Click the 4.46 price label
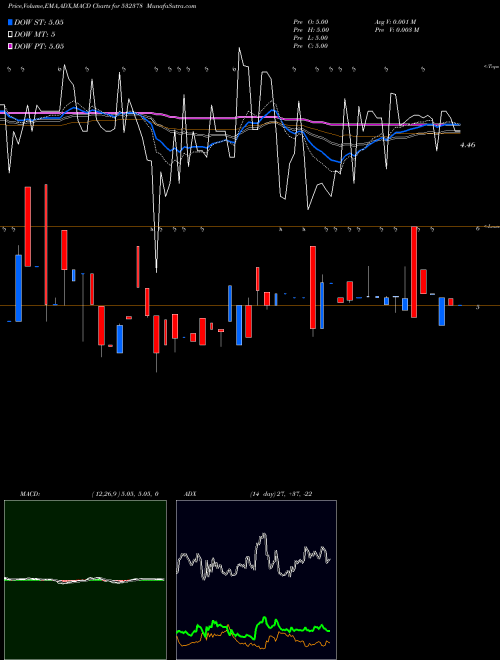The width and height of the screenshot is (500, 660). (468, 145)
